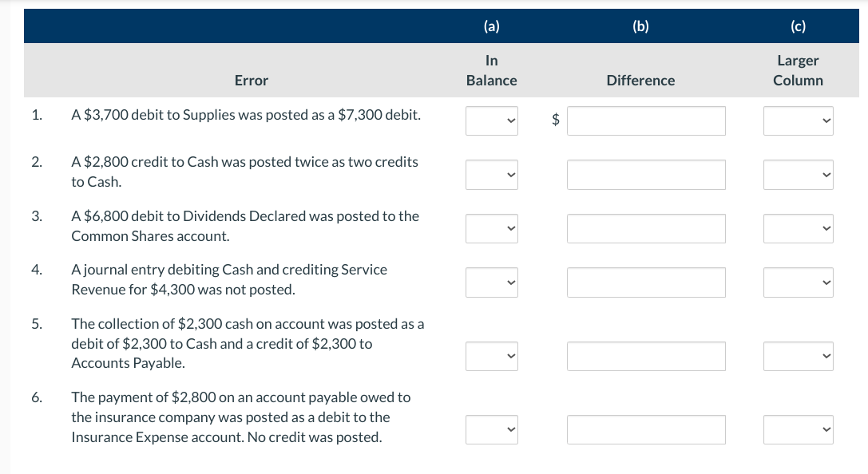Expand the Larger Column dropdown for error 5
Screen dimensions: 868x474
coord(798,356)
